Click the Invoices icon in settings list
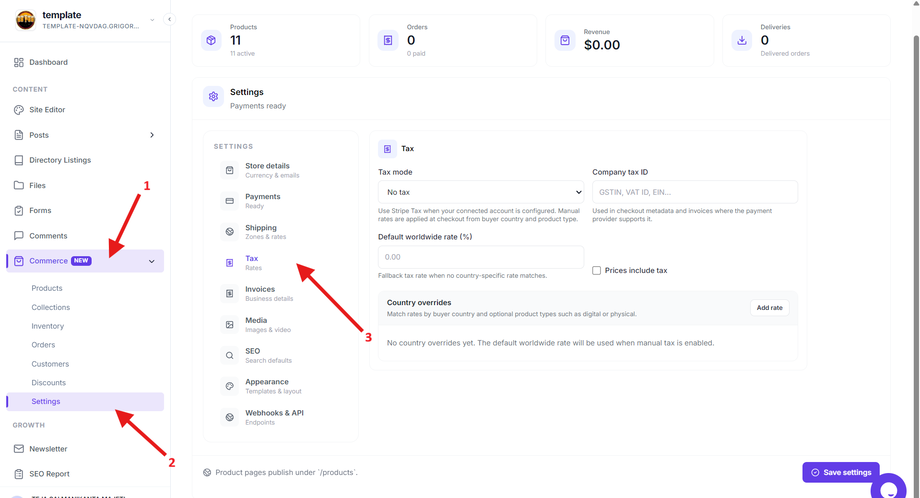The height and width of the screenshot is (498, 920). [x=229, y=293]
